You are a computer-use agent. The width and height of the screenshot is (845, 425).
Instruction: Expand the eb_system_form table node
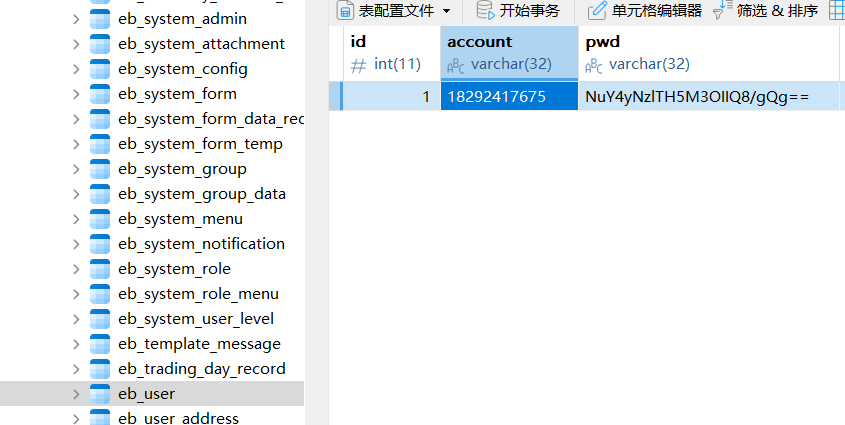click(x=76, y=94)
